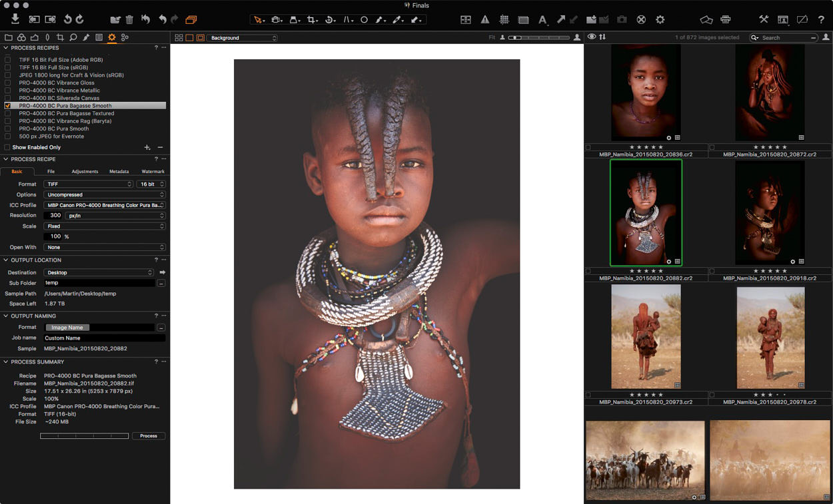
Task: Toggle the grid overlay icon
Action: tap(504, 20)
